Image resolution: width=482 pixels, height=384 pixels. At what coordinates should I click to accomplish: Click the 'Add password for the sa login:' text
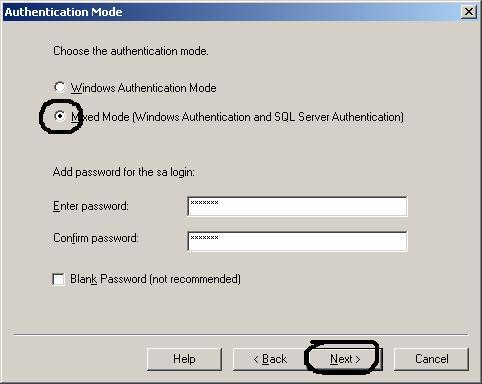point(124,172)
